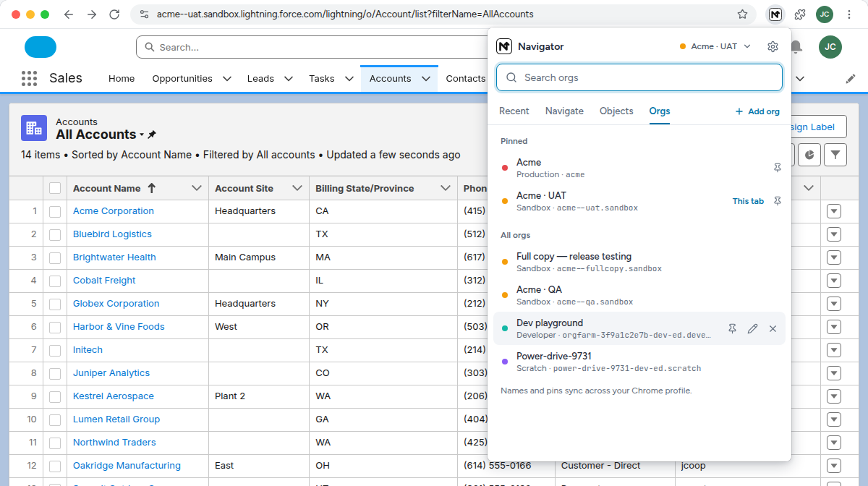Expand the Accounts nav dropdown
Viewport: 868px width, 486px height.
click(426, 78)
